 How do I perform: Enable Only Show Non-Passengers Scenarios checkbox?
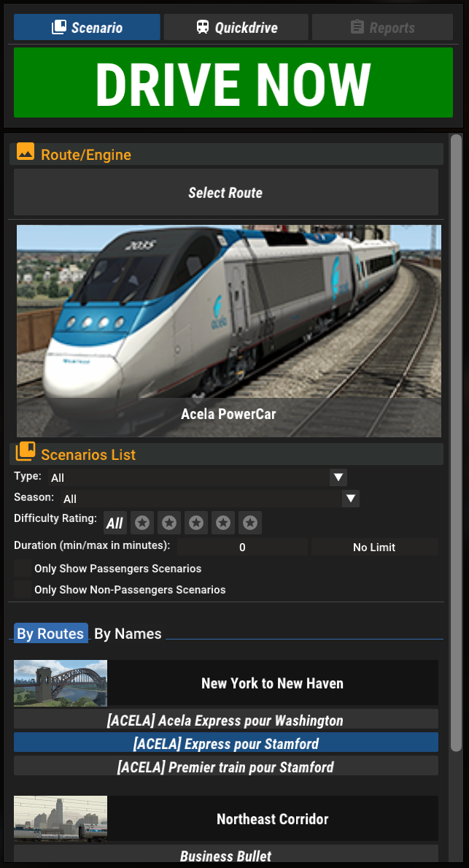tap(23, 590)
